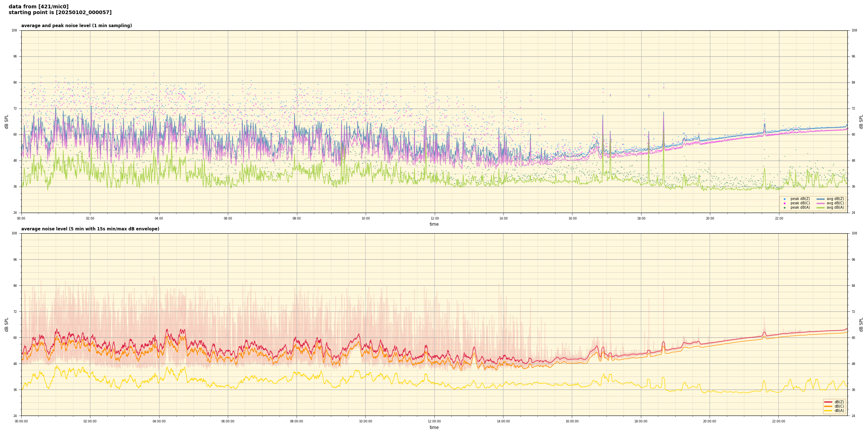The height and width of the screenshot is (434, 868).
Task: Click the 'average noise level (5 min' chart title
Action: pos(90,229)
